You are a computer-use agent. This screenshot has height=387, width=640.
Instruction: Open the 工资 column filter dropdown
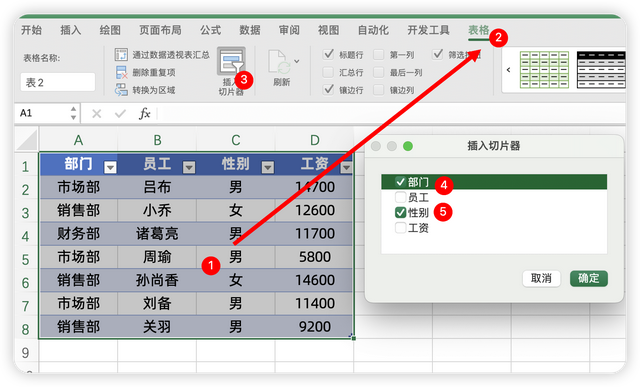pyautogui.click(x=347, y=167)
